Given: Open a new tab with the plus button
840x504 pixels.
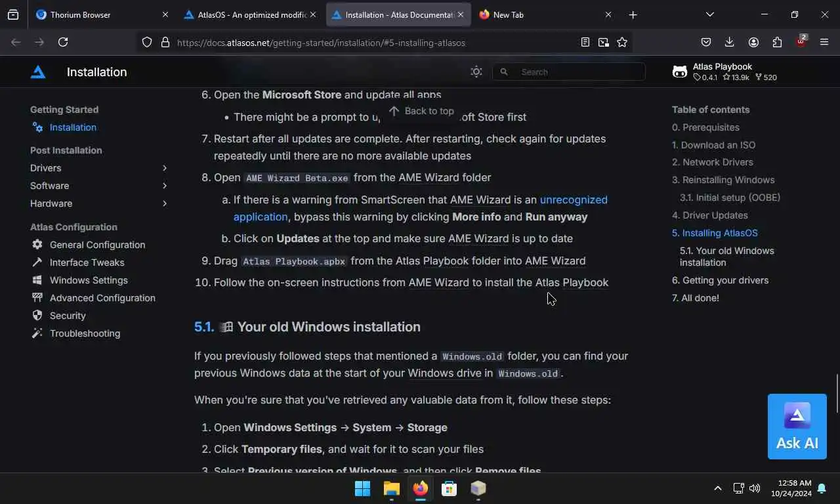Looking at the screenshot, I should 633,14.
